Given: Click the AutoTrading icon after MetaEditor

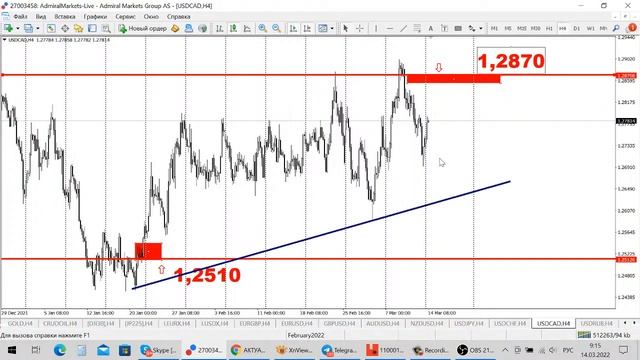Looking at the screenshot, I should point(189,28).
